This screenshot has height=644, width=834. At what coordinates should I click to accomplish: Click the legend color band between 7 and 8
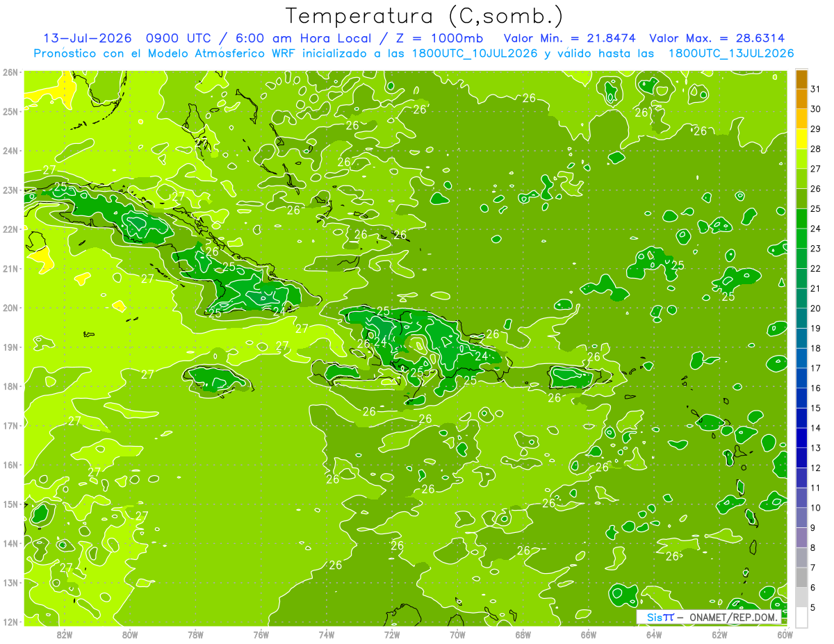pos(801,557)
